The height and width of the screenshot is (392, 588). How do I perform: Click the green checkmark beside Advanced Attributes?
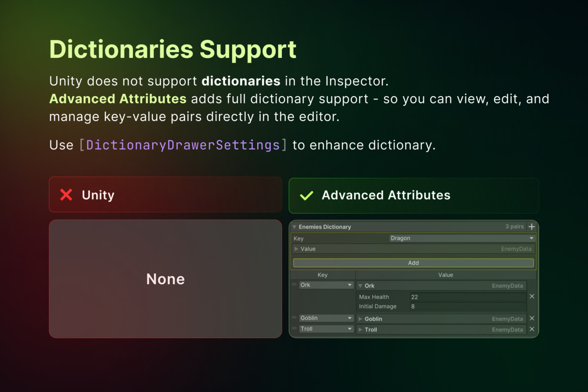coord(307,196)
